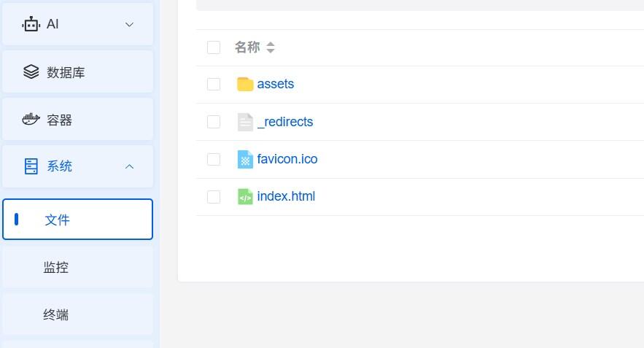Go to the 终端 terminal menu item
This screenshot has height=348, width=644.
click(56, 314)
